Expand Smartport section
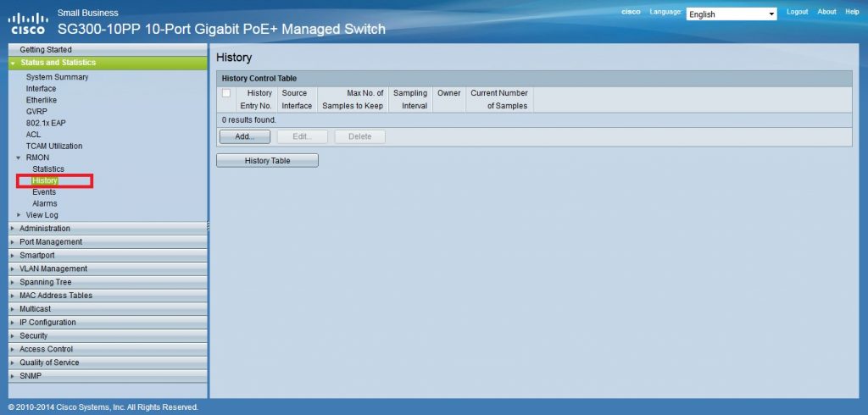This screenshot has height=415, width=868. pos(108,255)
